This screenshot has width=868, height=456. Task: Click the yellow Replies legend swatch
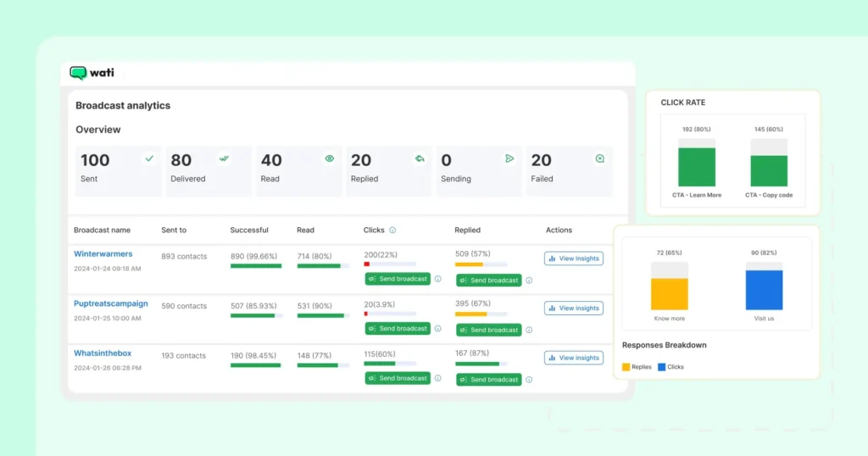pos(626,367)
